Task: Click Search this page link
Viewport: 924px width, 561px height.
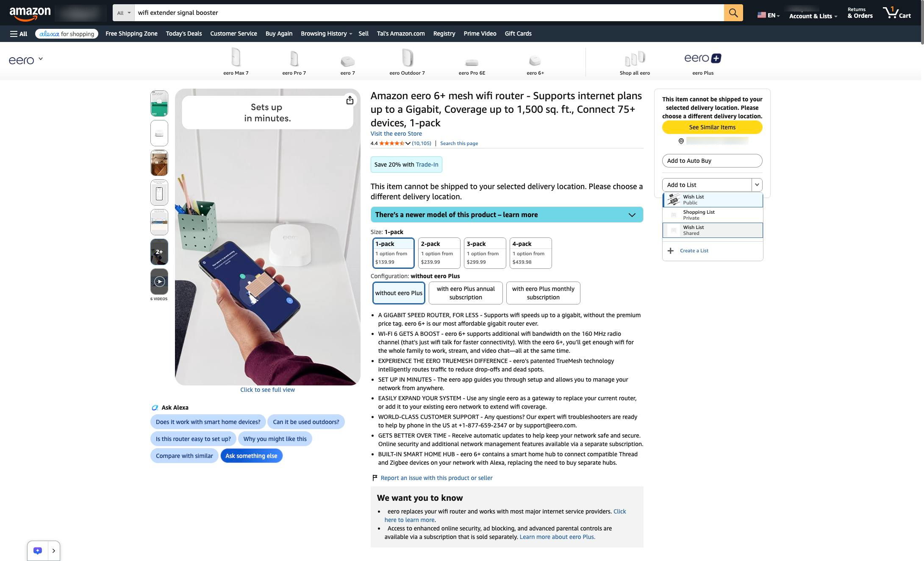Action: tap(459, 143)
